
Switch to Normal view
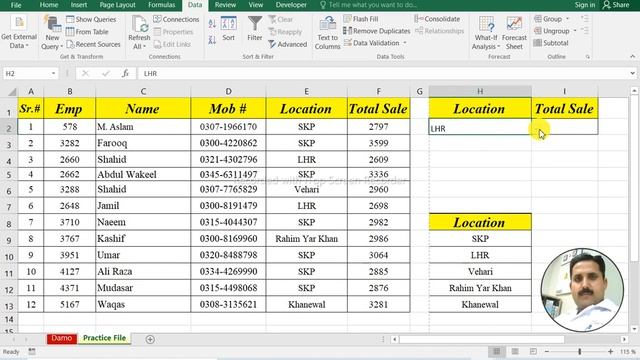pos(497,351)
